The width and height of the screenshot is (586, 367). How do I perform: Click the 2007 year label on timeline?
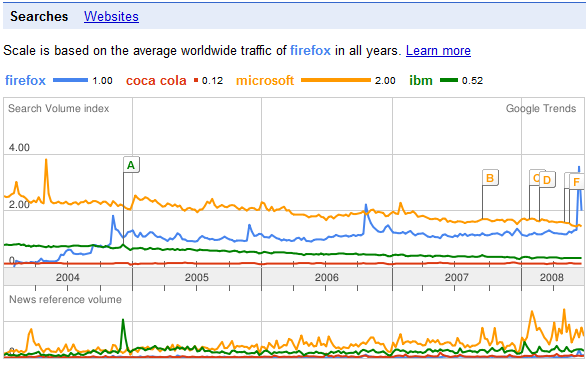pos(456,277)
